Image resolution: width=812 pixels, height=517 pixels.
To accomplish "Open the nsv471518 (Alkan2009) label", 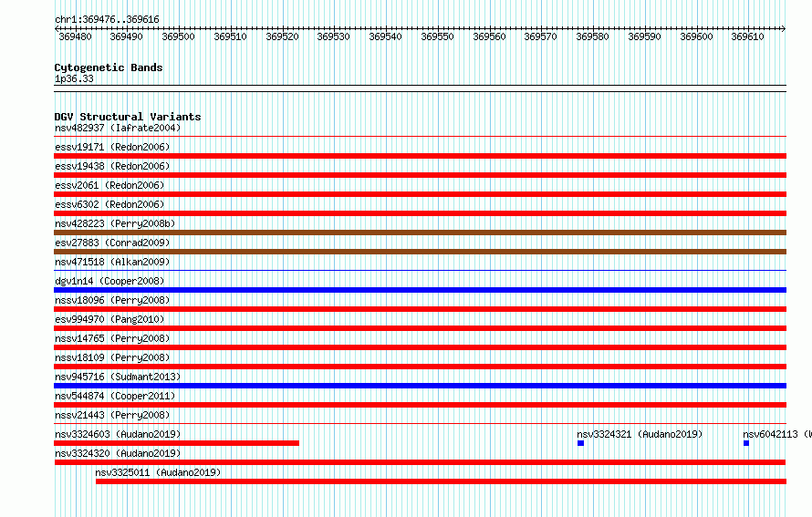I will (112, 262).
